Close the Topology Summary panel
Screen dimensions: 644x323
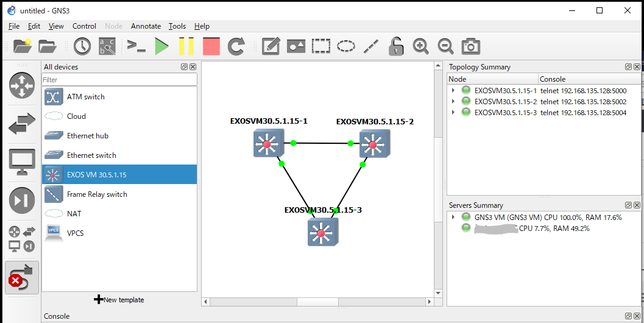point(637,66)
